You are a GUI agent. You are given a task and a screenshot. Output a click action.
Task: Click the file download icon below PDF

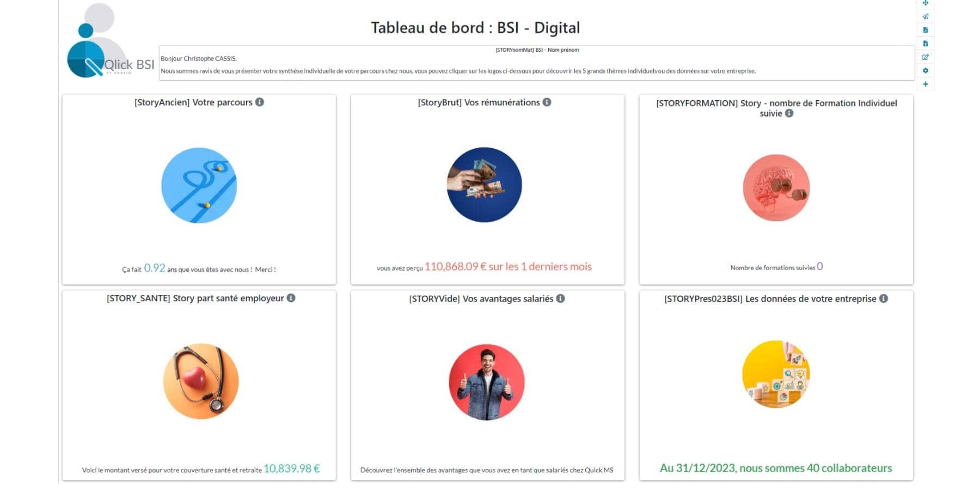925,44
